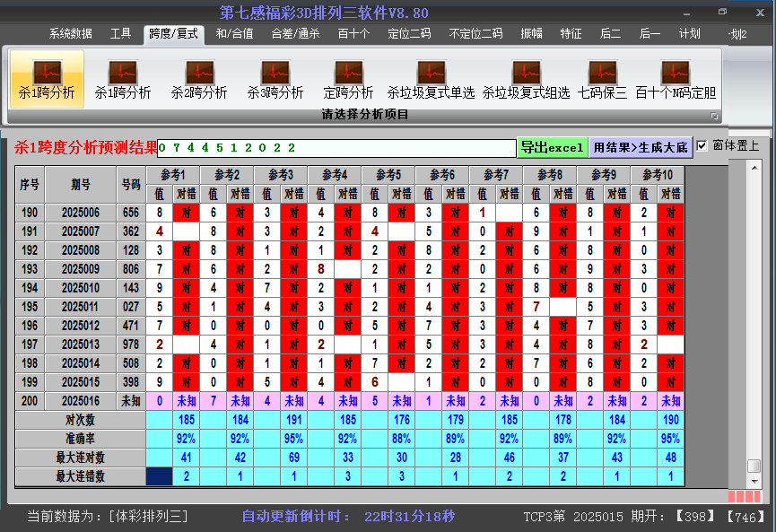This screenshot has height=532, width=776.
Task: Click the 88% accuracy cell
Action: (402, 439)
